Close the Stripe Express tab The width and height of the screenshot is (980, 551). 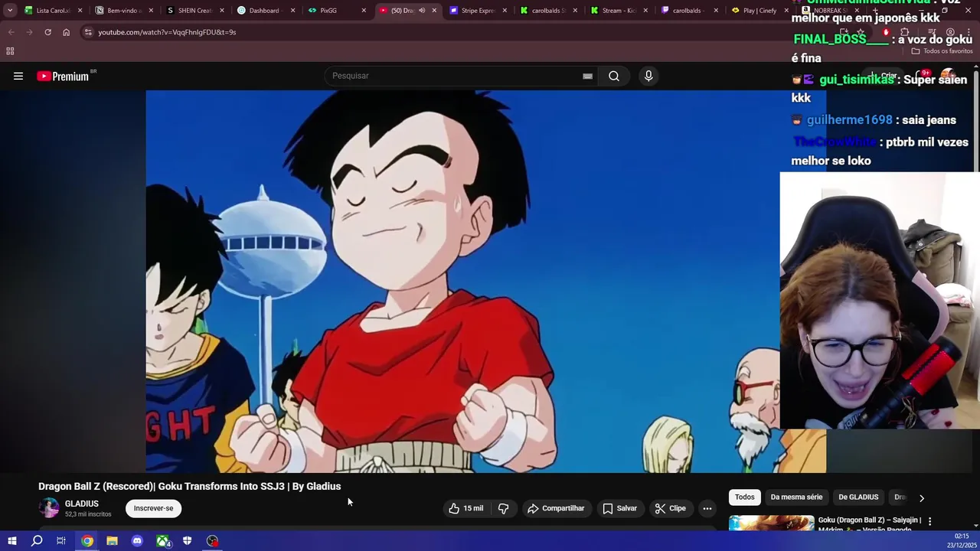coord(505,11)
